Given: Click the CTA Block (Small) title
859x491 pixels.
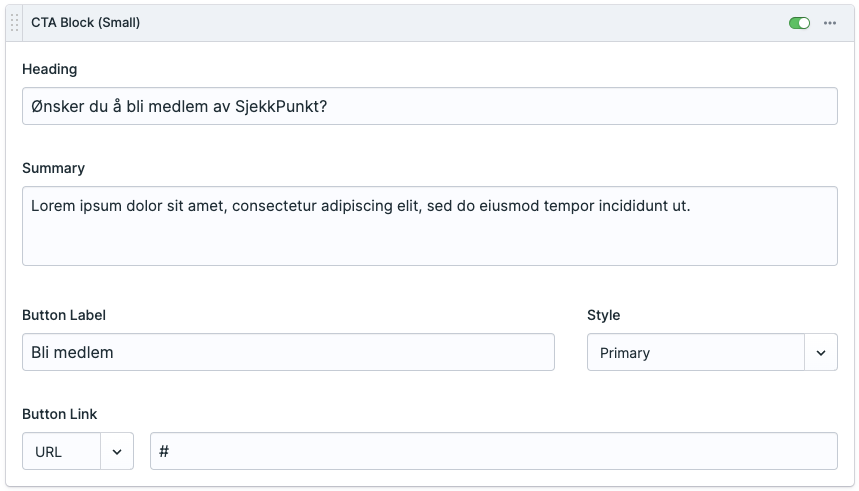Looking at the screenshot, I should coord(85,23).
